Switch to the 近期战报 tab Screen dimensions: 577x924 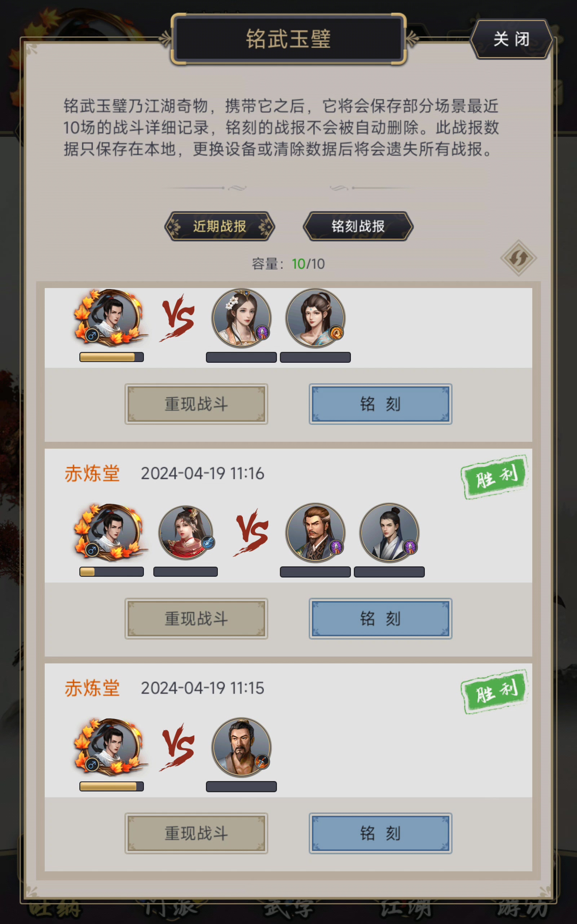point(219,226)
